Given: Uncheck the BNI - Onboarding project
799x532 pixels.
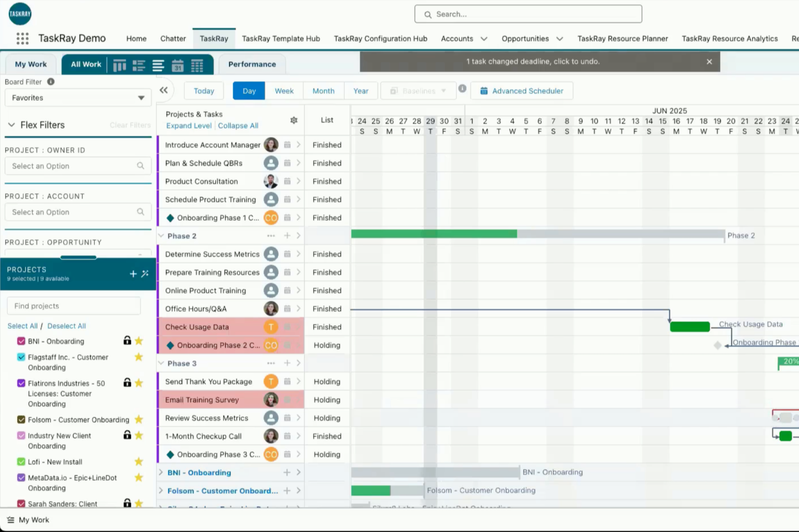Looking at the screenshot, I should pyautogui.click(x=21, y=340).
